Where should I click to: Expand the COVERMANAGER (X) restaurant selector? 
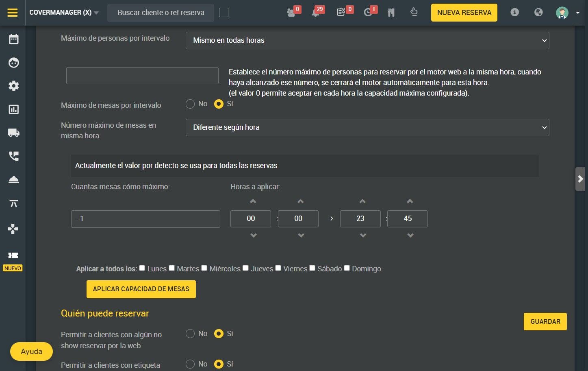[64, 13]
